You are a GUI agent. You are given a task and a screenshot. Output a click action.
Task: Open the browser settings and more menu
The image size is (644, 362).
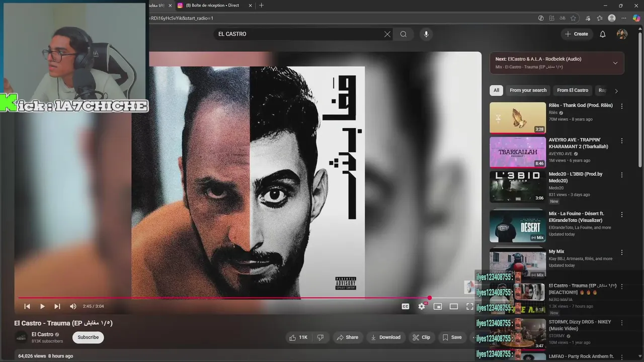tap(624, 18)
